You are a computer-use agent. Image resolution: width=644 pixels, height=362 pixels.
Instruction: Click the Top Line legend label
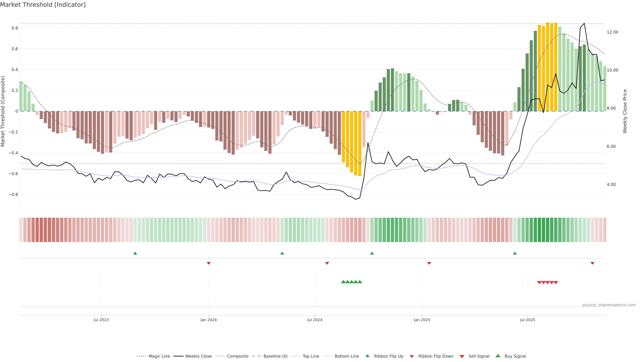[311, 356]
